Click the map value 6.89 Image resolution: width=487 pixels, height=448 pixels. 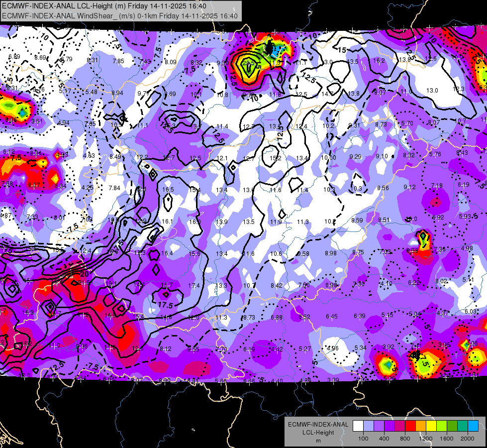[14, 57]
